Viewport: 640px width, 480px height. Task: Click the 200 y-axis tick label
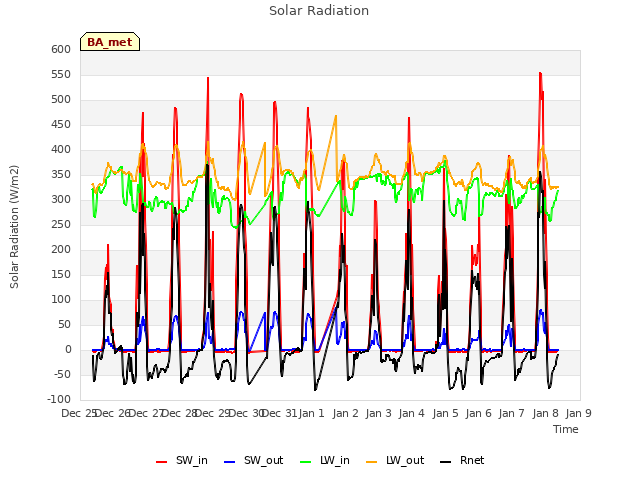(x=61, y=249)
